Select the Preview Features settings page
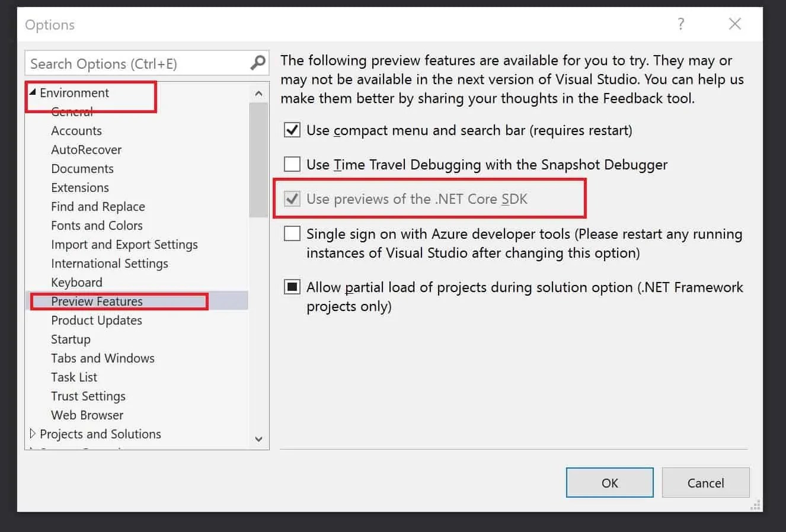Screen dimensions: 786x532 (97, 301)
